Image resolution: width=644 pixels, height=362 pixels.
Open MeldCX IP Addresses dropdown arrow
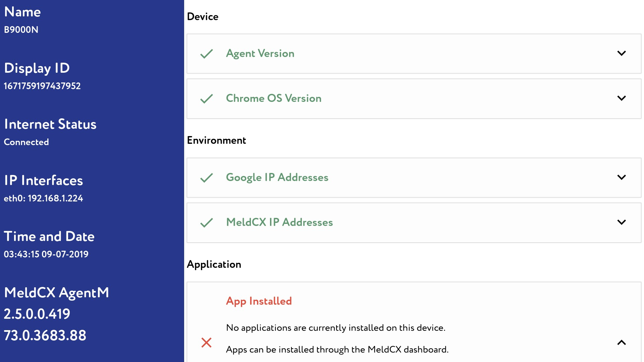(x=622, y=222)
